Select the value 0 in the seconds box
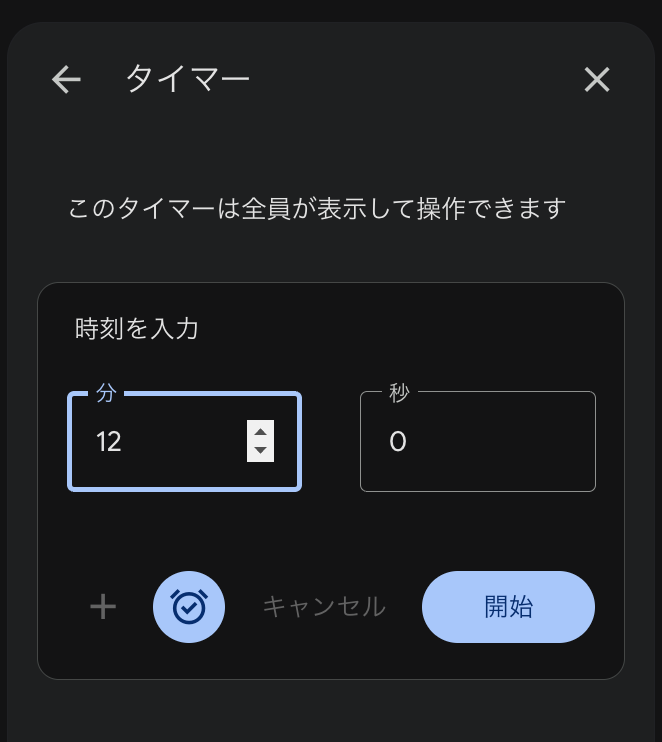This screenshot has width=662, height=742. 397,442
